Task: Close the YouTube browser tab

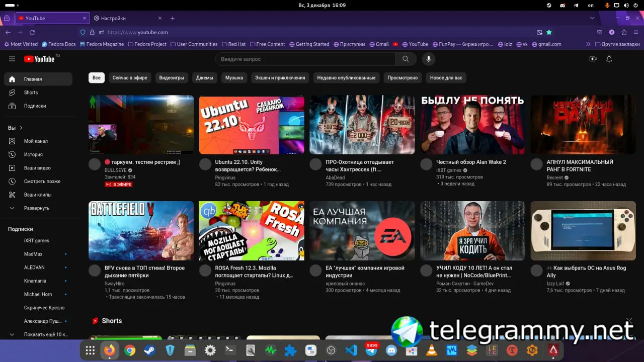Action: pos(85,18)
